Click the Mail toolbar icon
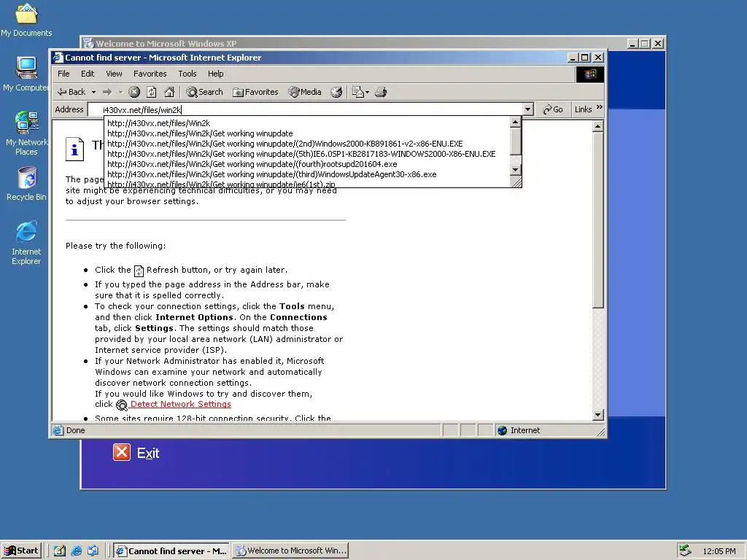This screenshot has width=747, height=560. pyautogui.click(x=357, y=92)
